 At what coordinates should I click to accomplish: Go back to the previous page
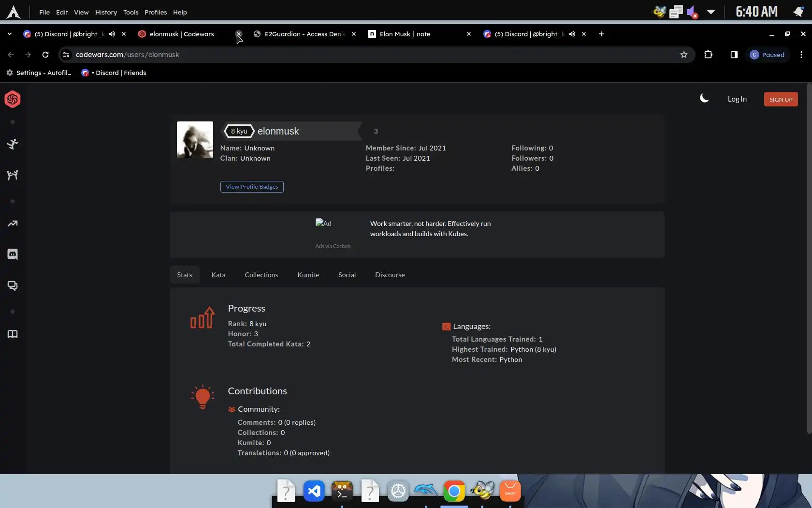(11, 55)
